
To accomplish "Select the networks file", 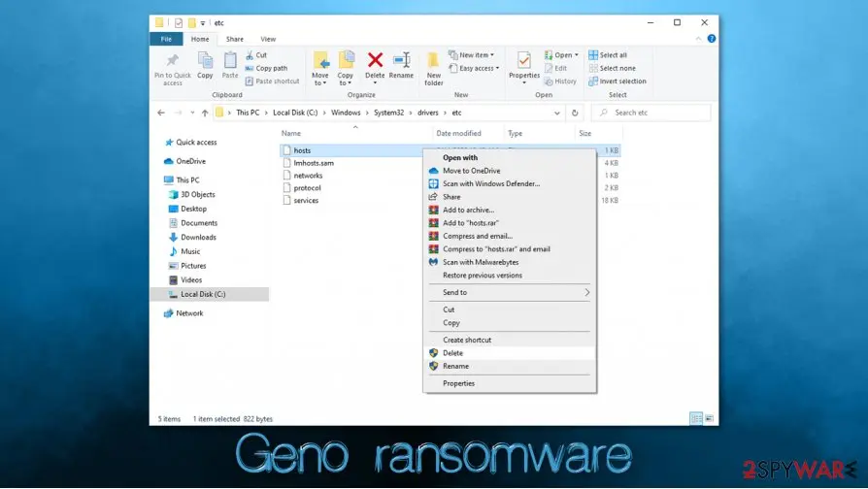I will coord(308,176).
